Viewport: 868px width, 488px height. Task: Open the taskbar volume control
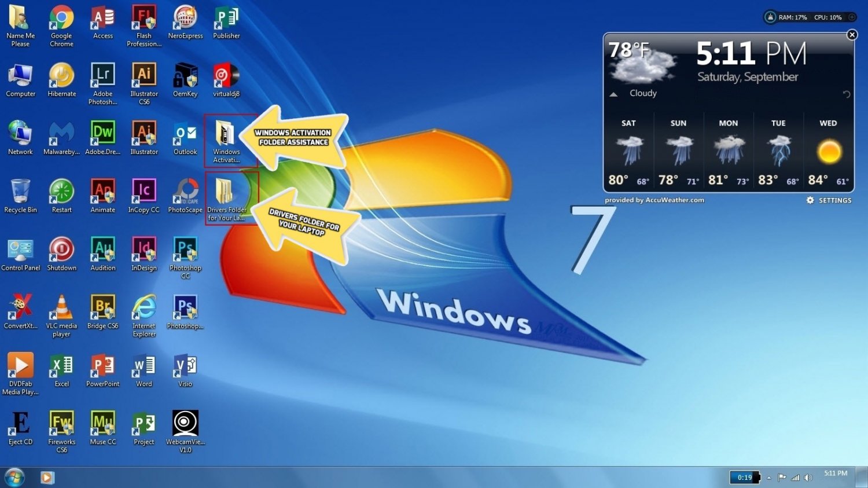pos(808,477)
